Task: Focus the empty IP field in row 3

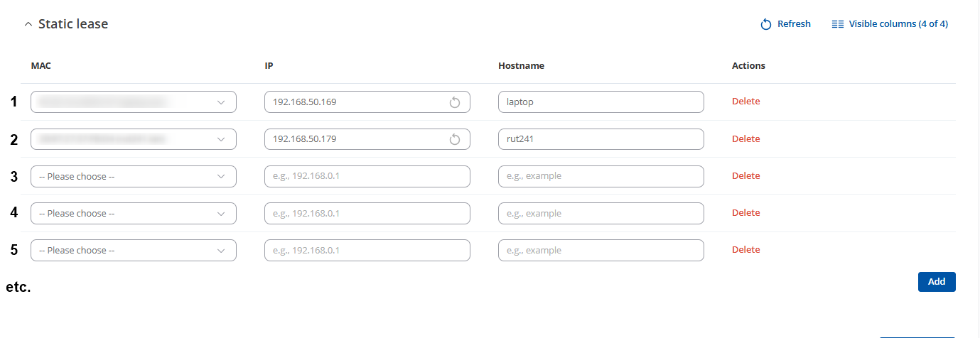Action: click(x=367, y=176)
